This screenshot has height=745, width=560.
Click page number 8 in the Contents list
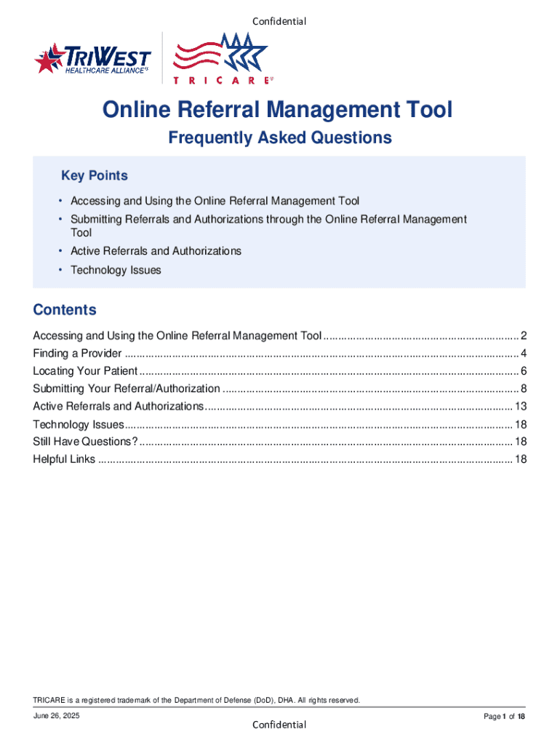[523, 389]
